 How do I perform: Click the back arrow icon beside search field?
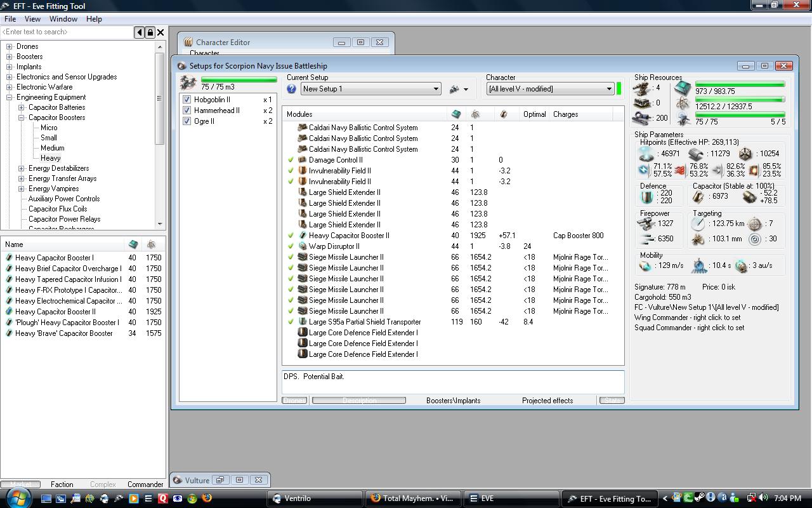[x=140, y=32]
